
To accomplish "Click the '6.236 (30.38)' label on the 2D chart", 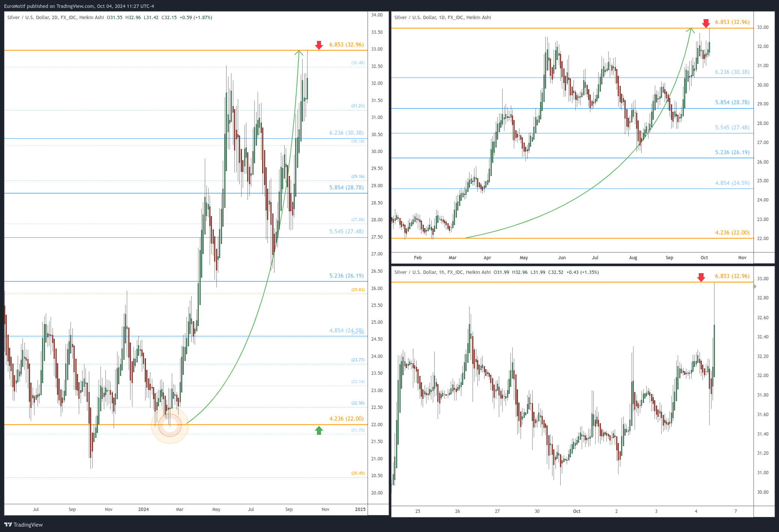I will [x=347, y=133].
